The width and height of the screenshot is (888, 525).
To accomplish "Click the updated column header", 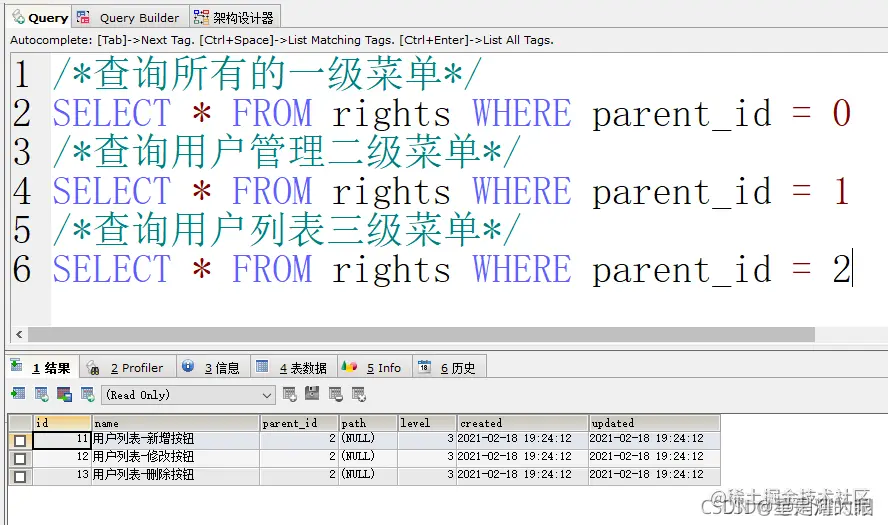I will click(x=654, y=423).
